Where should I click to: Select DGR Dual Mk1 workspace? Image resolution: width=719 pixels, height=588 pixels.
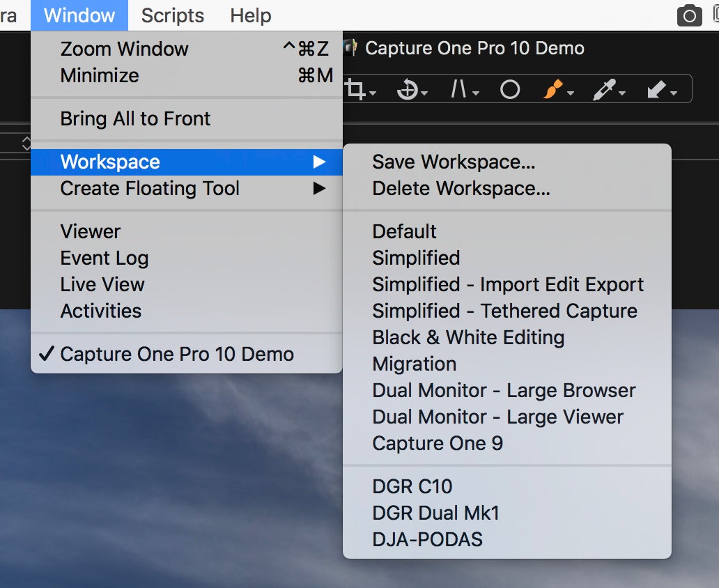click(x=507, y=513)
